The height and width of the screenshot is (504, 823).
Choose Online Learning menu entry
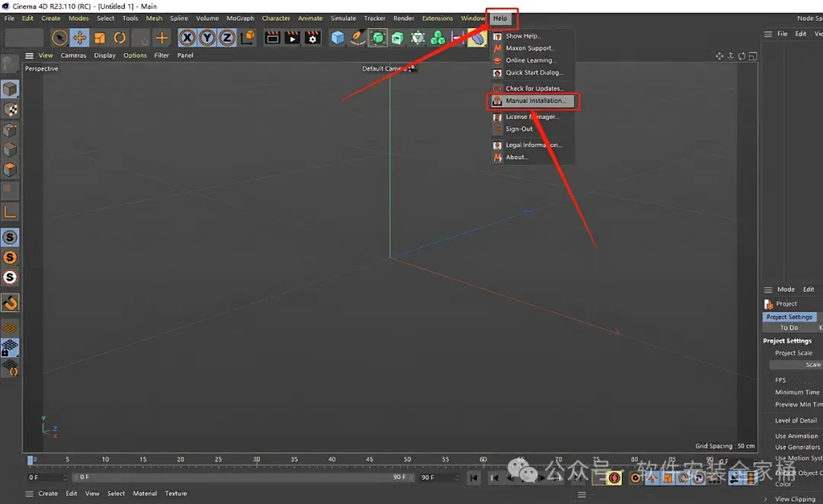point(532,60)
